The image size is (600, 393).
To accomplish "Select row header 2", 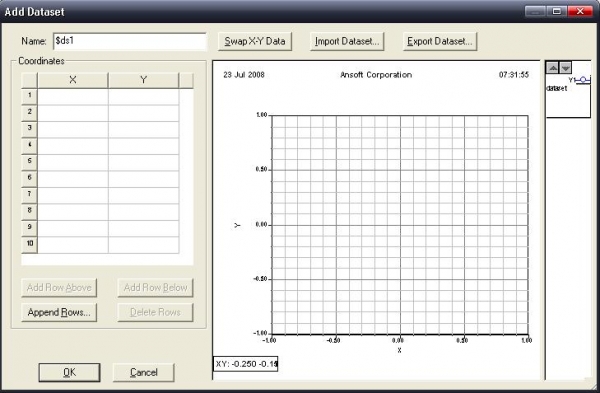I will [29, 113].
